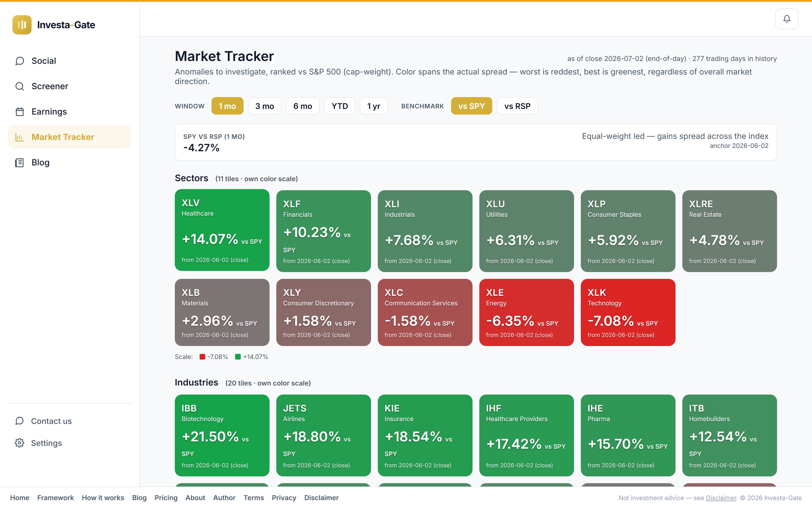Image resolution: width=812 pixels, height=508 pixels.
Task: Click the SPY VS RSP -4.27% value
Action: click(201, 148)
